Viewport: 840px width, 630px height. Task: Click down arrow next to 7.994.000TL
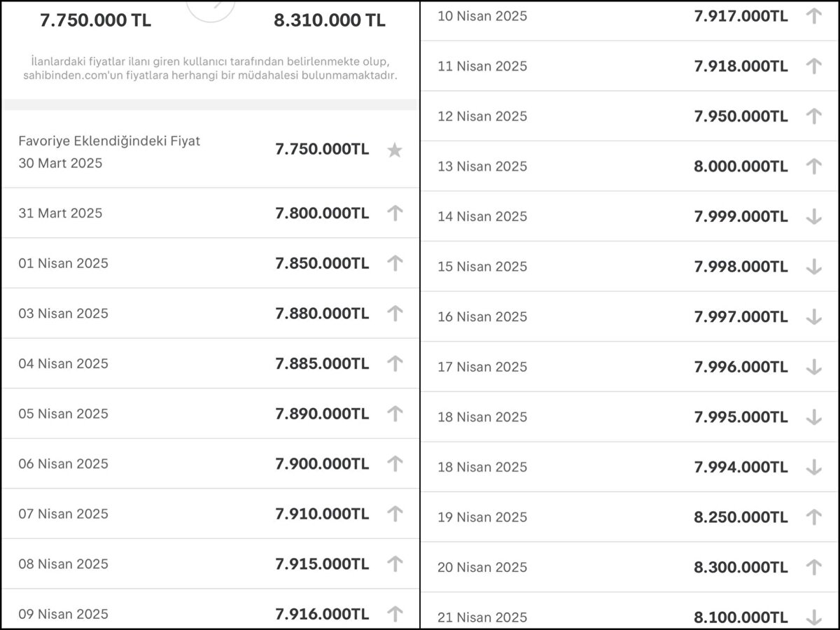pos(813,467)
